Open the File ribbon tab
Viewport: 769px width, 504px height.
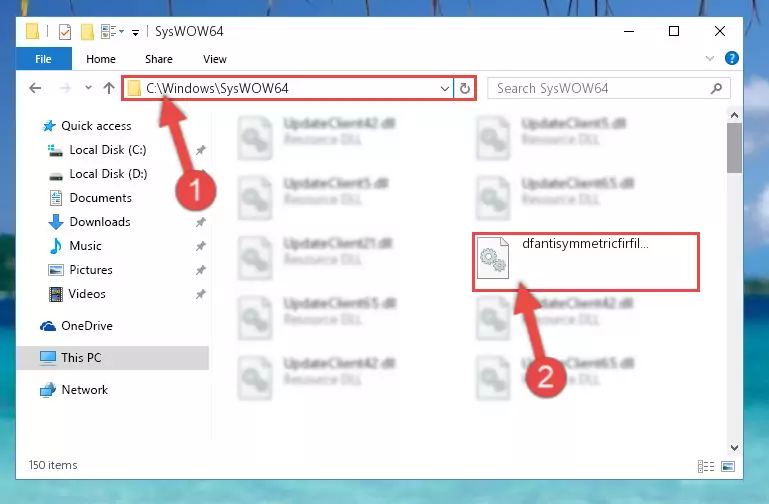[43, 59]
